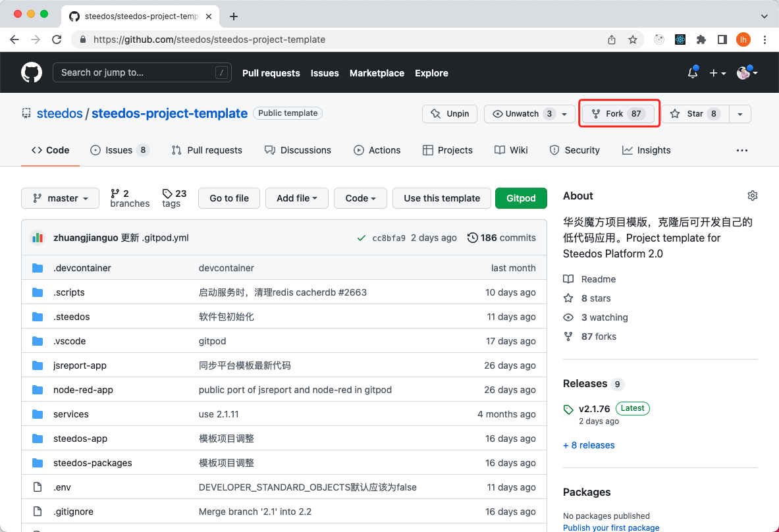Image resolution: width=779 pixels, height=532 pixels.
Task: Go to Explore
Action: click(x=432, y=73)
